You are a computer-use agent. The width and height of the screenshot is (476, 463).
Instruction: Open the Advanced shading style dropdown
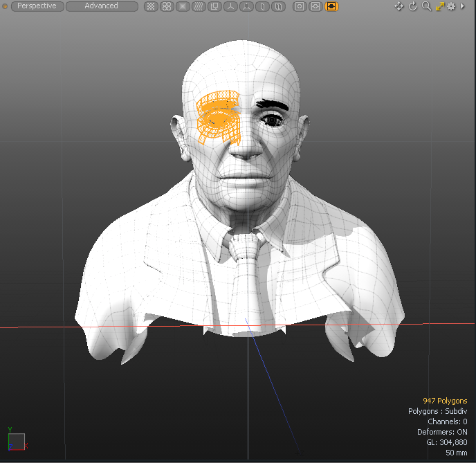point(102,6)
